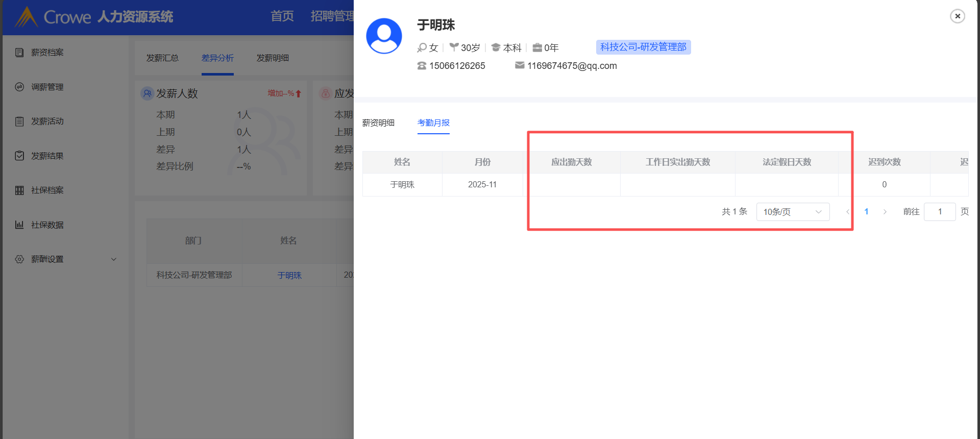Click the 部门 column header in background table
This screenshot has height=439, width=980.
point(193,241)
